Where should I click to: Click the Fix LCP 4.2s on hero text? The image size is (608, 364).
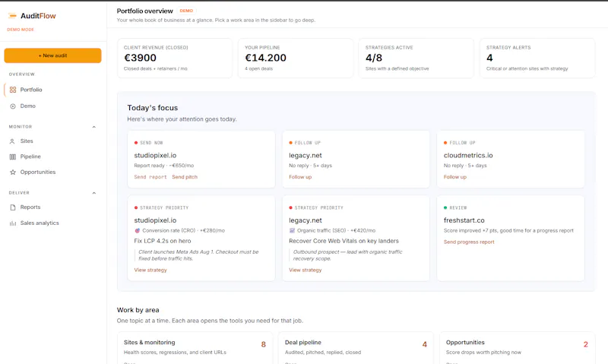pos(163,241)
